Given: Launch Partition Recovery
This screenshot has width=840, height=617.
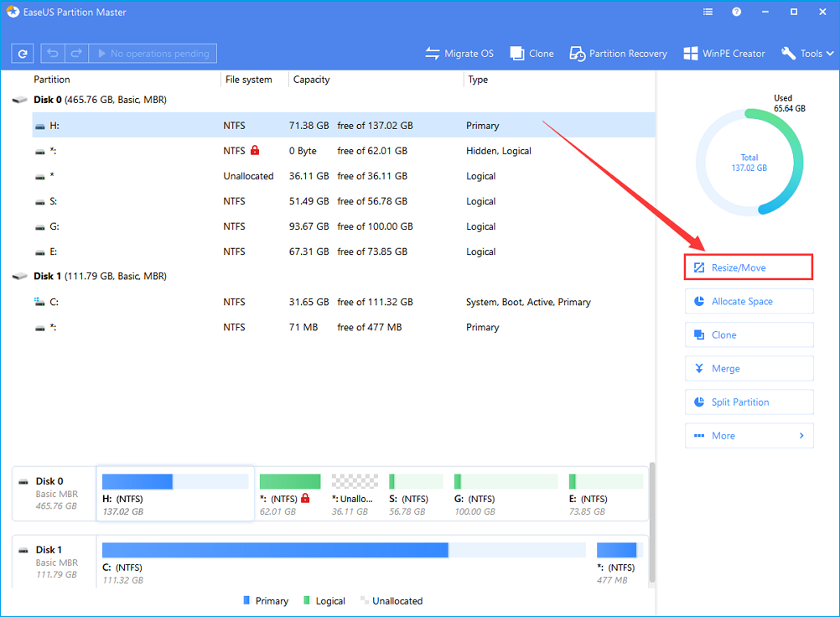Looking at the screenshot, I should tap(618, 54).
